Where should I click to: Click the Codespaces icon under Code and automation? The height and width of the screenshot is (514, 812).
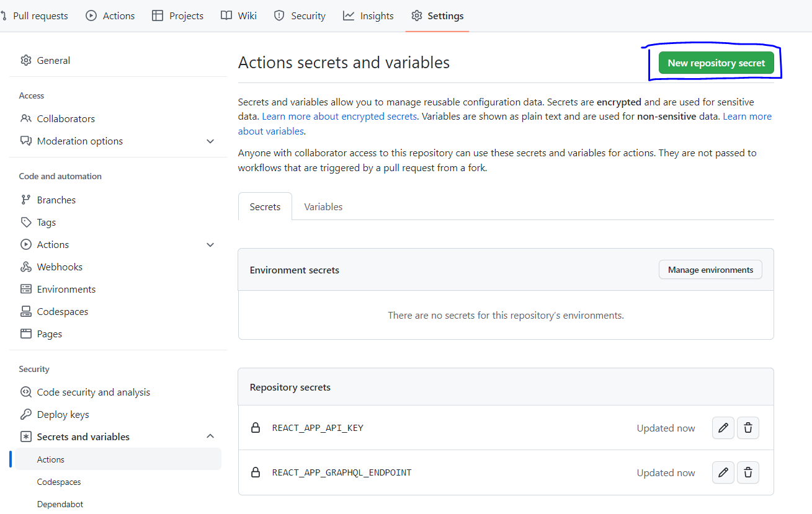[26, 311]
